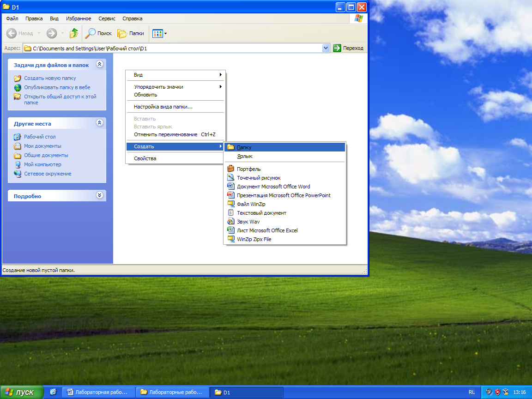Screen dimensions: 532x399
Task: Create new Папку from submenu
Action: tap(284, 147)
